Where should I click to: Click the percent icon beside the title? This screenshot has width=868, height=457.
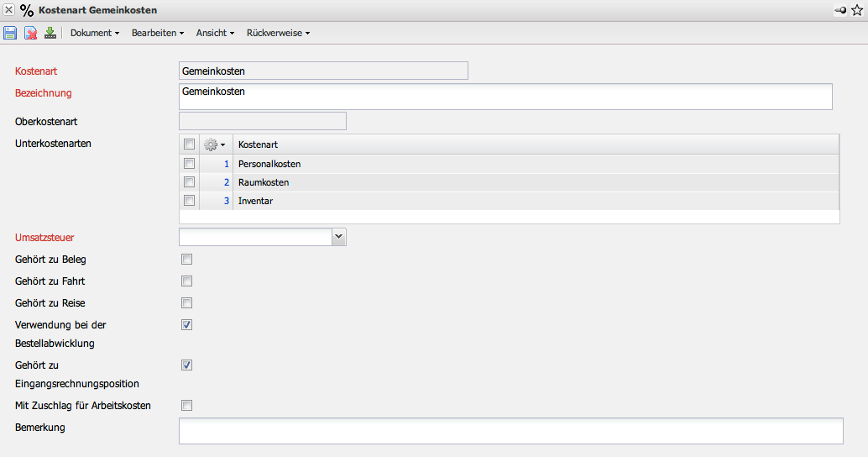[27, 10]
